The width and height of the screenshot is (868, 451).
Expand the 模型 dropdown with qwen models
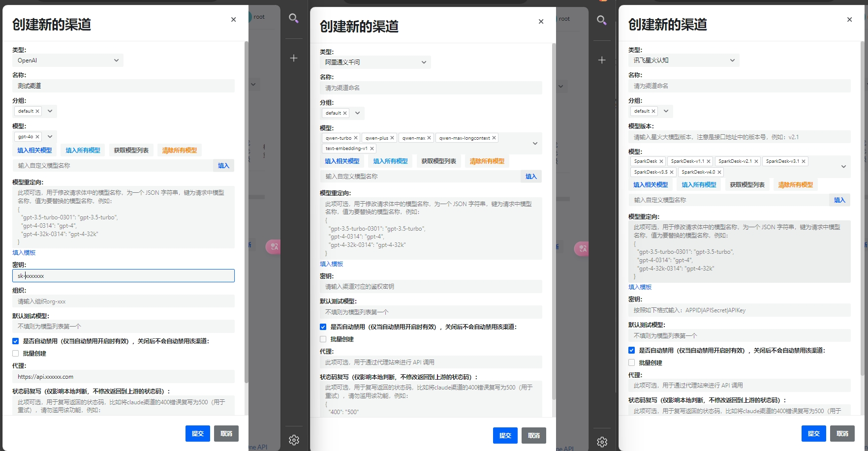click(535, 144)
